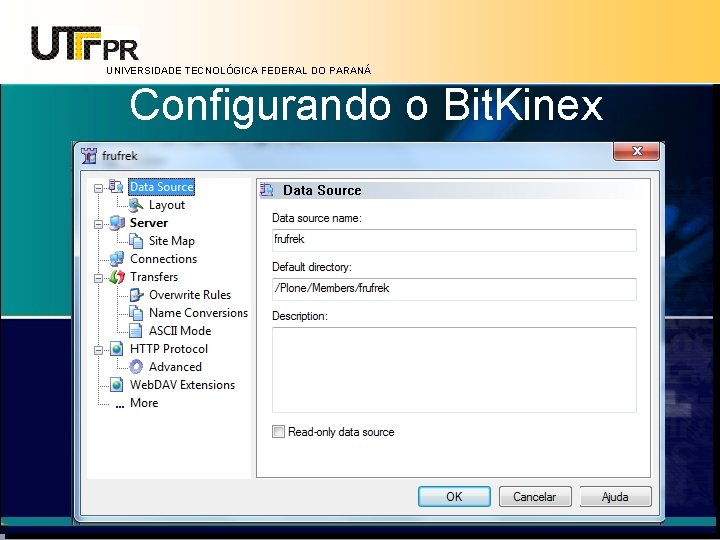
Task: Click the More ellipsis icon
Action: point(119,406)
